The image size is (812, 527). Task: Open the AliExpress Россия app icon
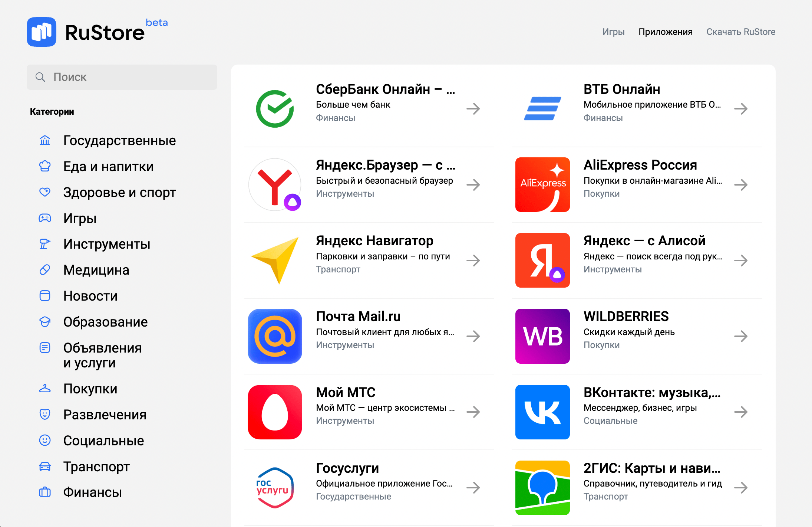(x=542, y=184)
